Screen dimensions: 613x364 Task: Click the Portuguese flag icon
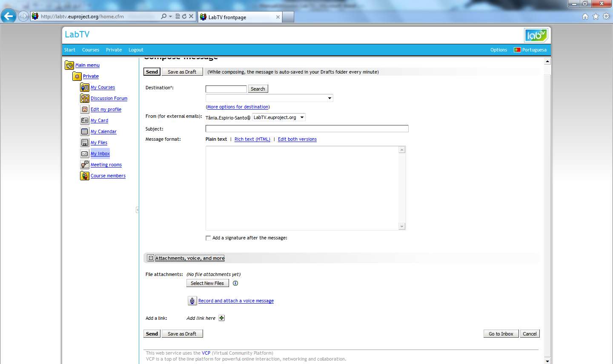[517, 50]
